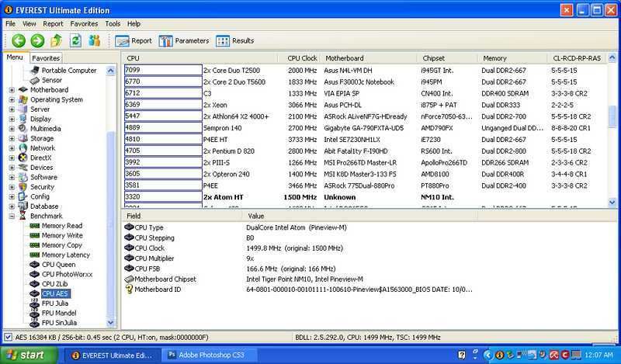621x364 pixels.
Task: Select the Software tree icon
Action: coord(23,177)
